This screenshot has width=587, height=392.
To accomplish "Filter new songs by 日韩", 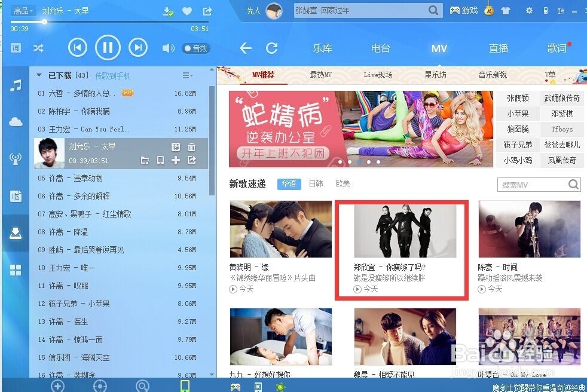I will [x=316, y=183].
